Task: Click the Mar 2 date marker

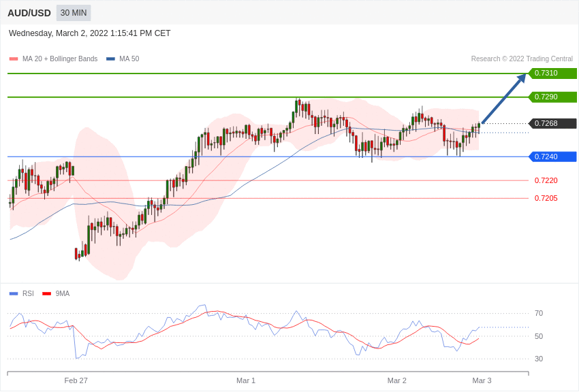Action: [396, 380]
